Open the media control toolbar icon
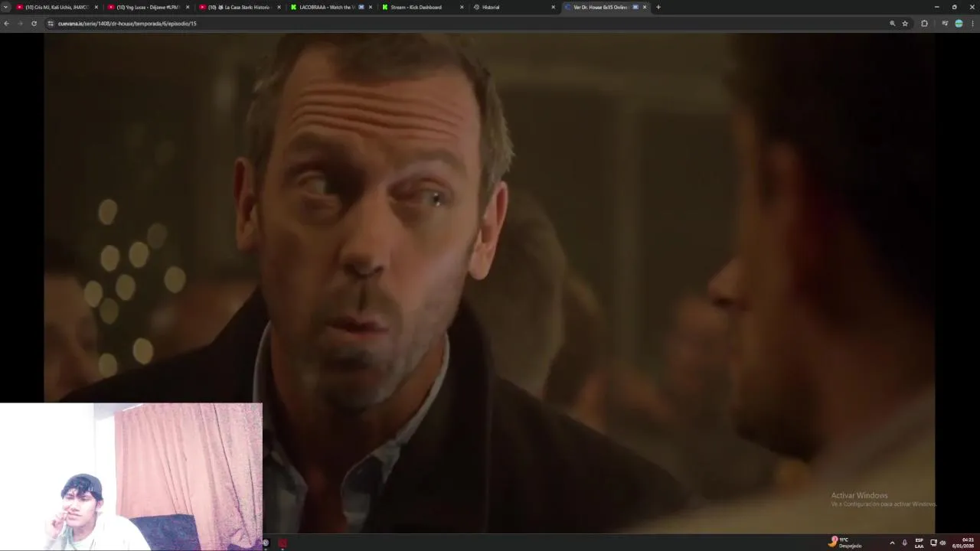 (x=945, y=24)
